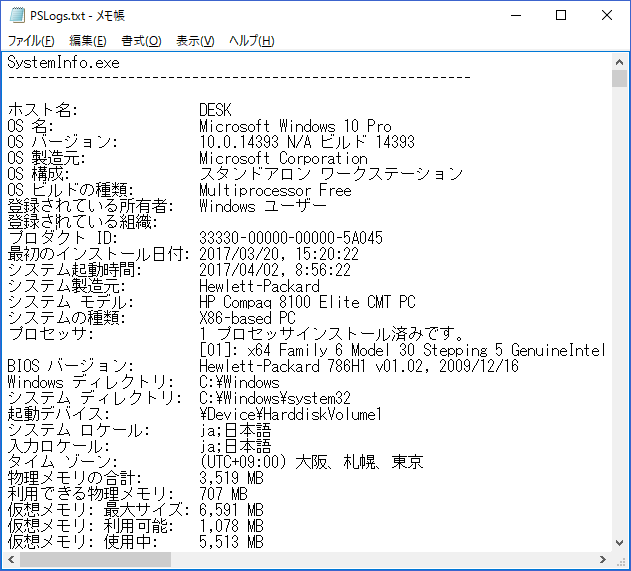This screenshot has height=571, width=631.
Task: Click 'Multiprocessor Free' text
Action: click(275, 190)
